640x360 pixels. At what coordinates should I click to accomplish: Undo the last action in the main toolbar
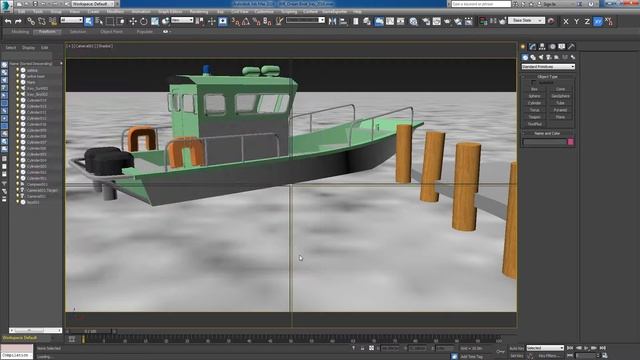click(8, 21)
